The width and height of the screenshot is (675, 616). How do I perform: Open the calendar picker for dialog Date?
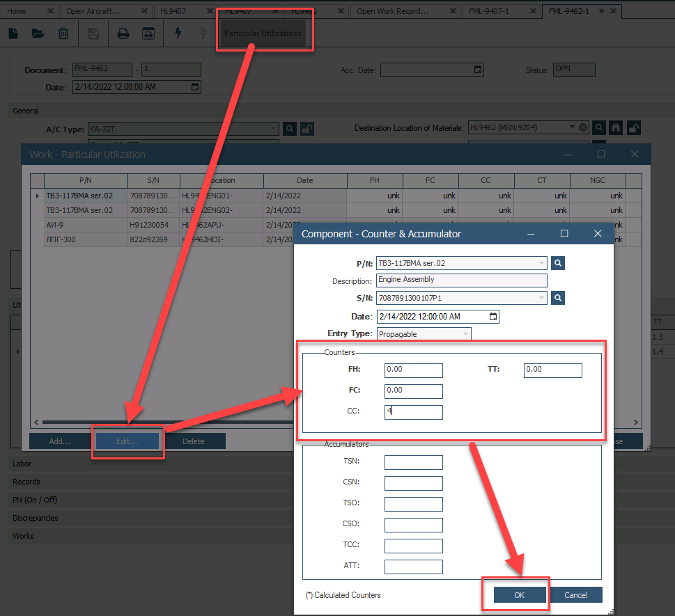(493, 317)
